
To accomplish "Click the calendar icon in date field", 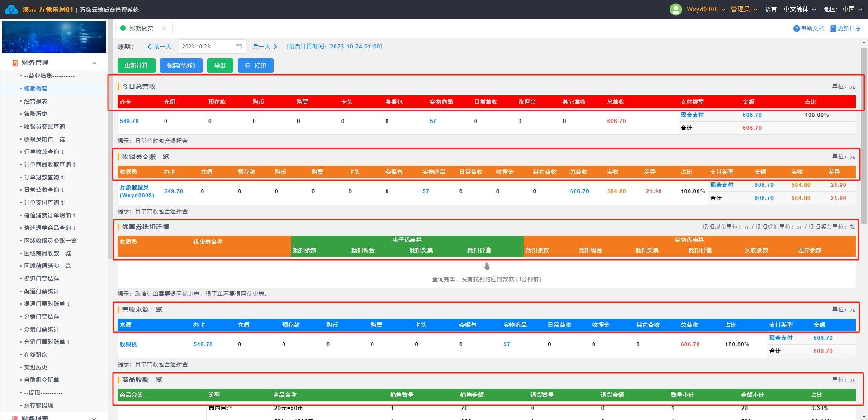I will click(x=239, y=47).
